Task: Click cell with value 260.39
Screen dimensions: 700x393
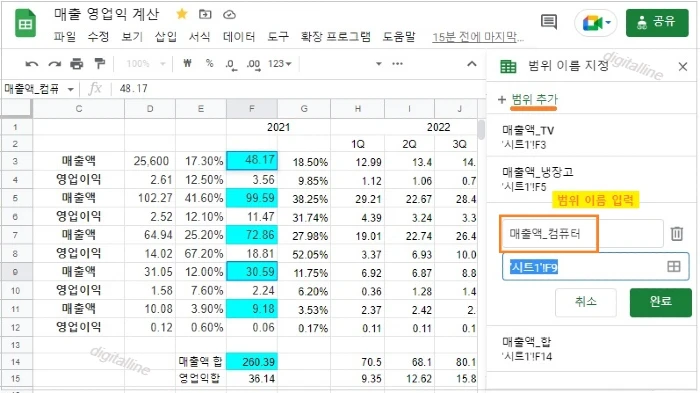Action: coord(252,362)
